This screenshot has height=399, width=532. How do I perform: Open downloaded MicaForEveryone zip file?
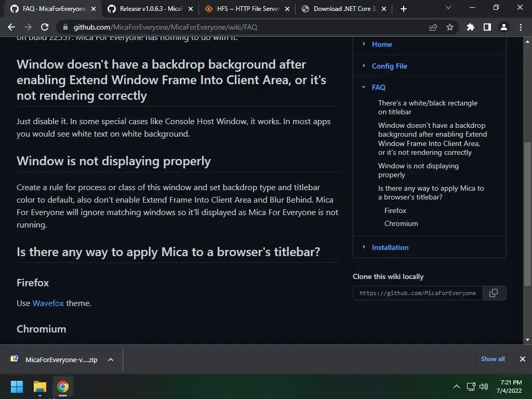point(54,360)
